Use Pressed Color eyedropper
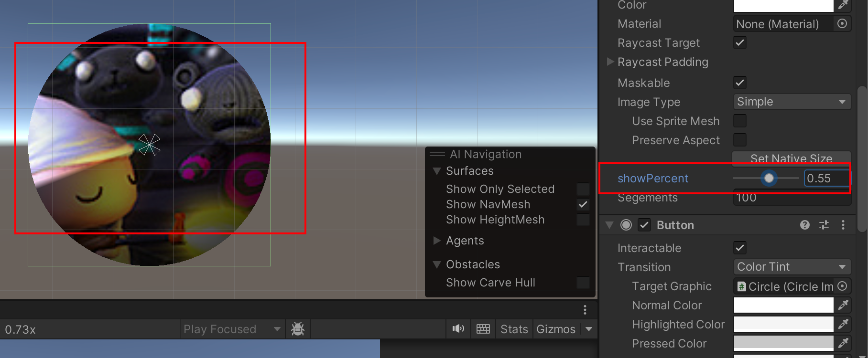 click(x=843, y=343)
